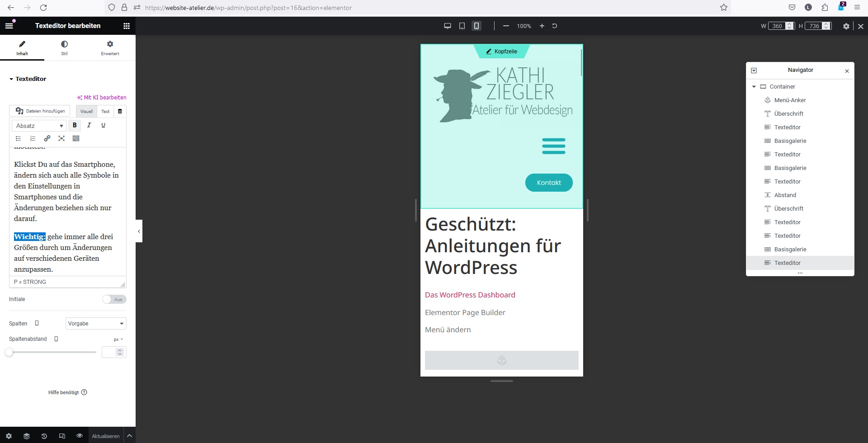The image size is (868, 443).
Task: Bookmark this page with star icon
Action: [724, 7]
